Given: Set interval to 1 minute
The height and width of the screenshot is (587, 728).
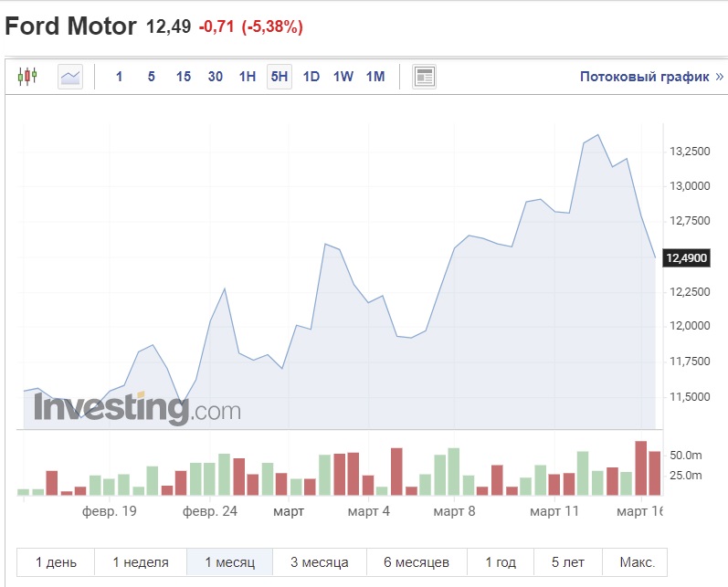Looking at the screenshot, I should pos(120,77).
